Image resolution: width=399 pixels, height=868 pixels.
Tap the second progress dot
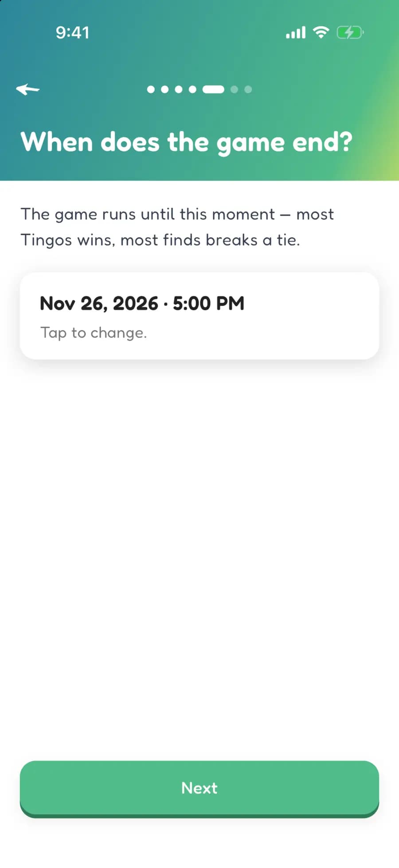coord(164,89)
